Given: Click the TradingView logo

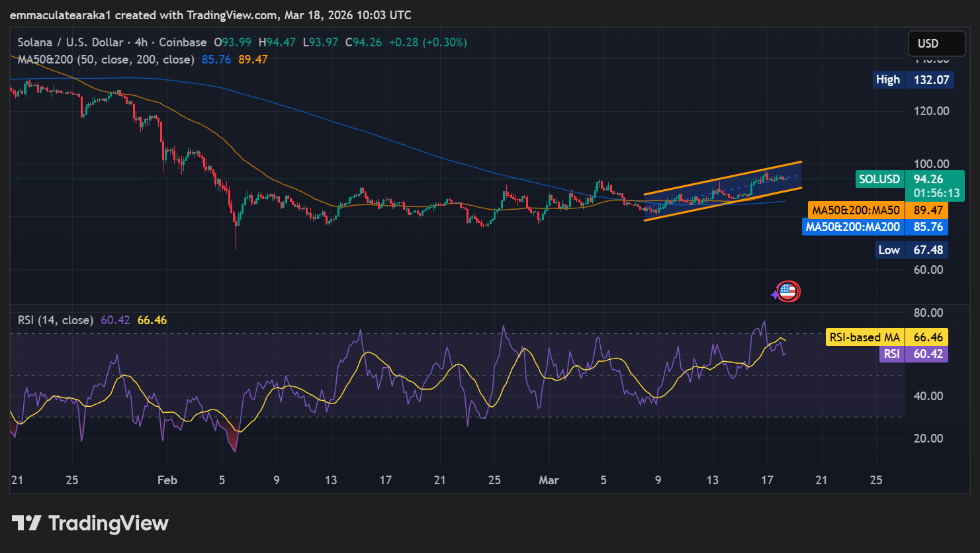Looking at the screenshot, I should [89, 523].
